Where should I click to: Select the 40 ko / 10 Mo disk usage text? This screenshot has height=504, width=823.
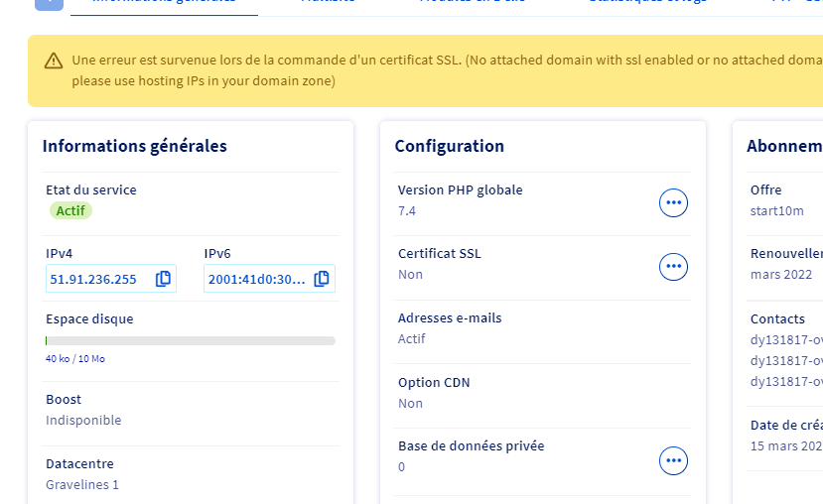[75, 359]
